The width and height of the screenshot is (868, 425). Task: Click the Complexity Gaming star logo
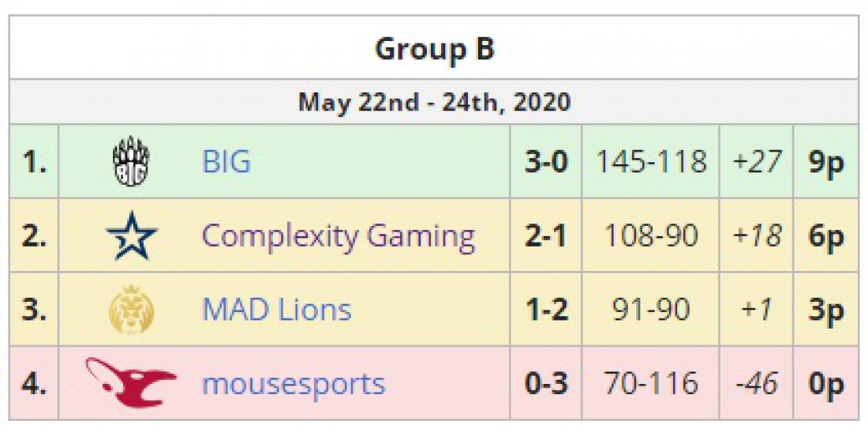tap(132, 236)
